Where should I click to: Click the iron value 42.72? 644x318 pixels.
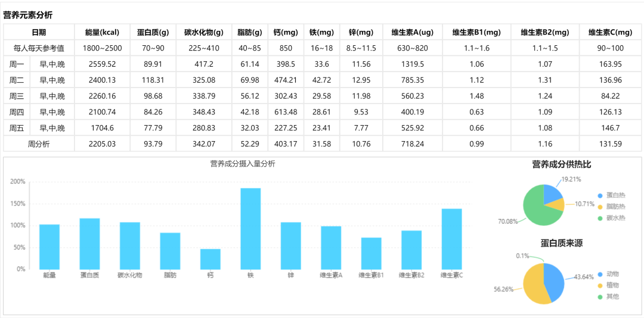tap(321, 80)
